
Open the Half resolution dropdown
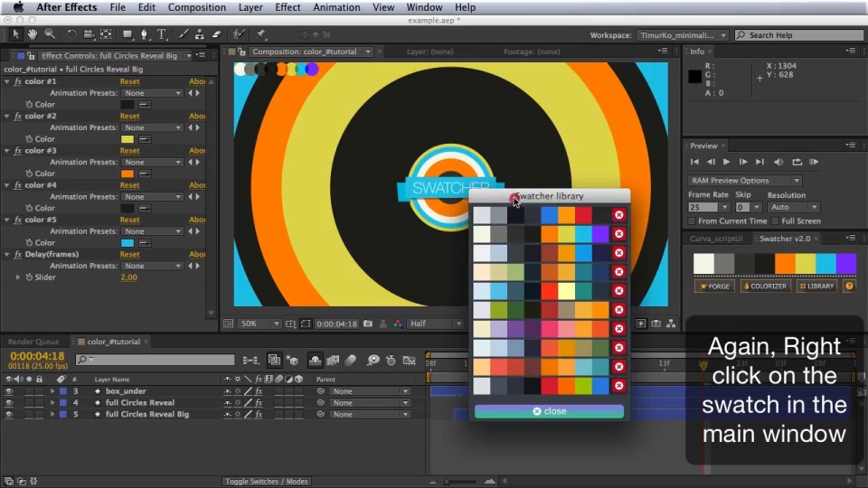coord(436,324)
